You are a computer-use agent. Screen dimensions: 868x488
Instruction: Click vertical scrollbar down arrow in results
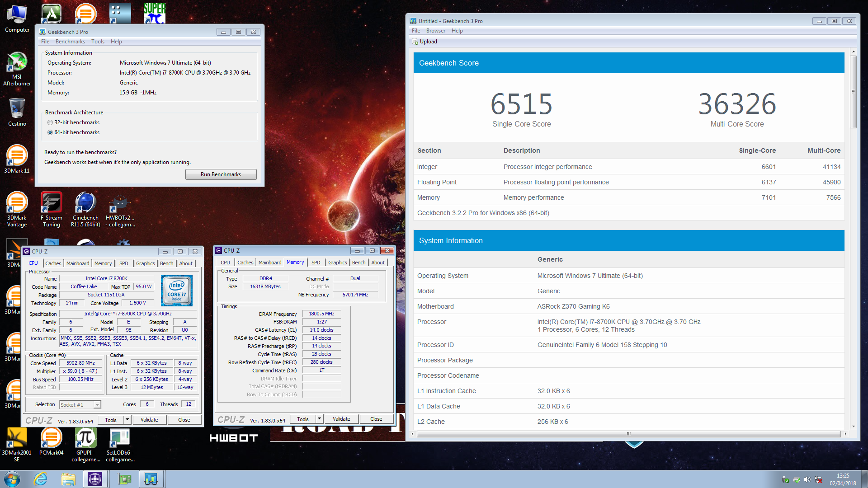coord(854,427)
